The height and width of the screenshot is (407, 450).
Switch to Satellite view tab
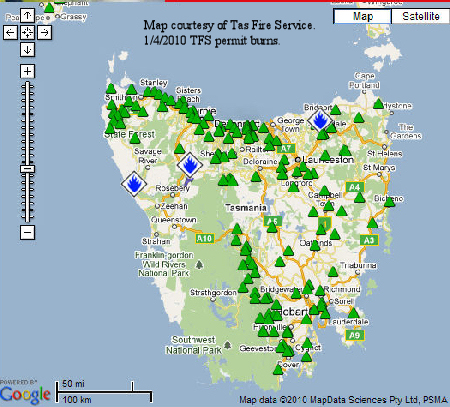pos(420,16)
